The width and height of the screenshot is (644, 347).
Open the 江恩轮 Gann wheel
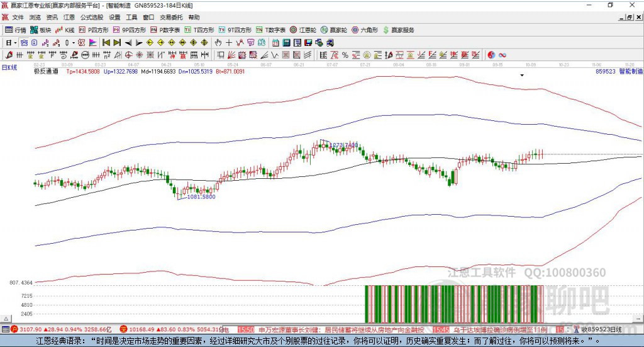303,30
